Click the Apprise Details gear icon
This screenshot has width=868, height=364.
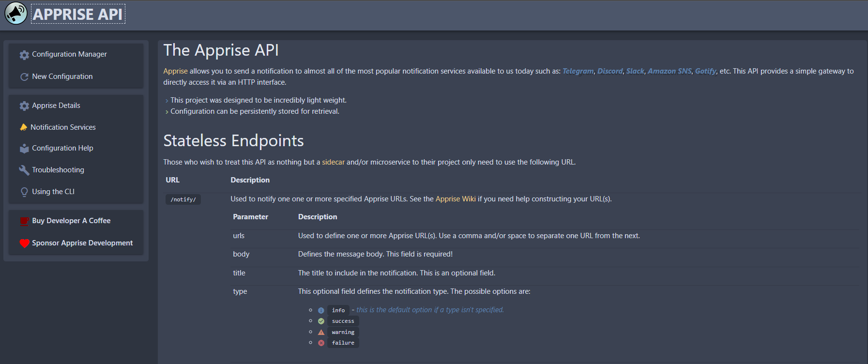24,106
